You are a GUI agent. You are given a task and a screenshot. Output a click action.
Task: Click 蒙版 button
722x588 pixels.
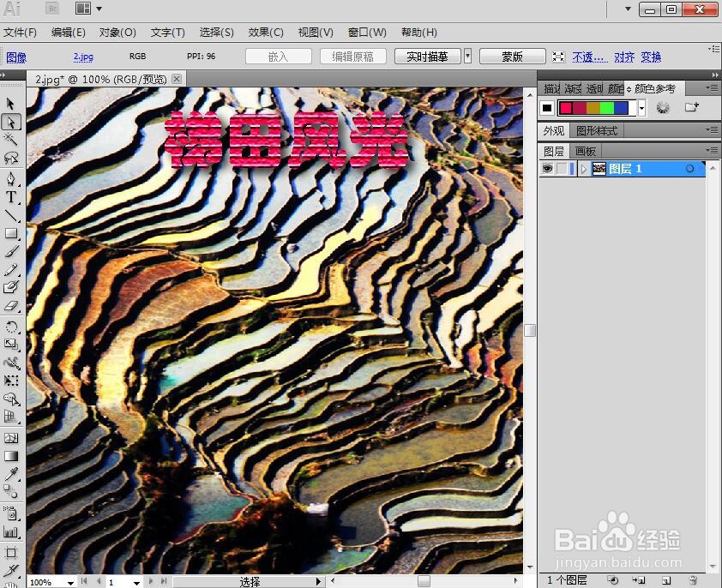(x=512, y=57)
